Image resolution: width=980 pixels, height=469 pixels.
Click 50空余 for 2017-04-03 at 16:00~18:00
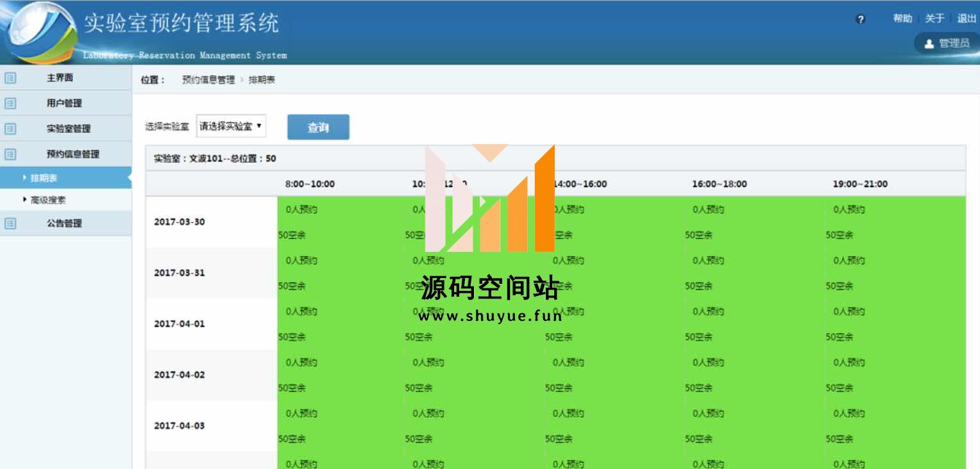(699, 440)
